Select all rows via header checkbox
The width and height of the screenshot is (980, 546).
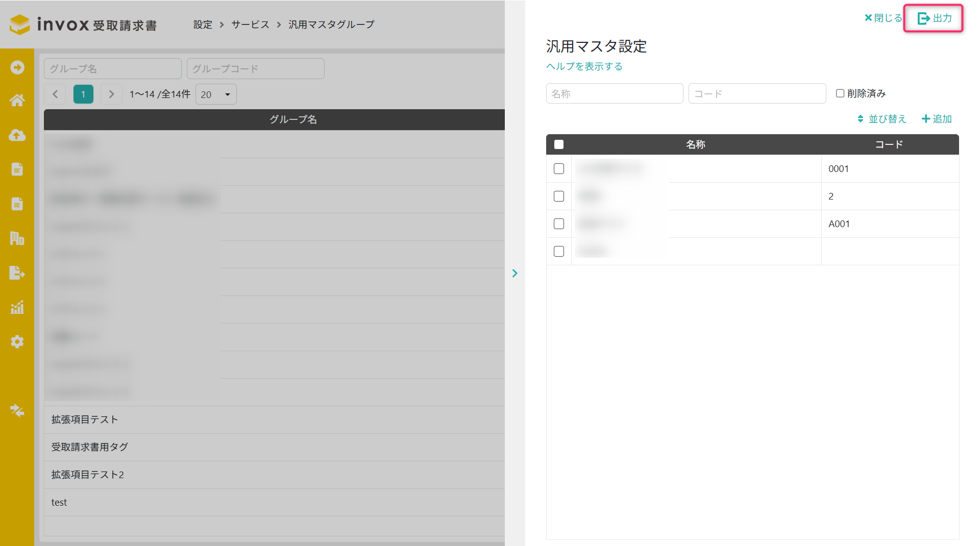point(559,144)
